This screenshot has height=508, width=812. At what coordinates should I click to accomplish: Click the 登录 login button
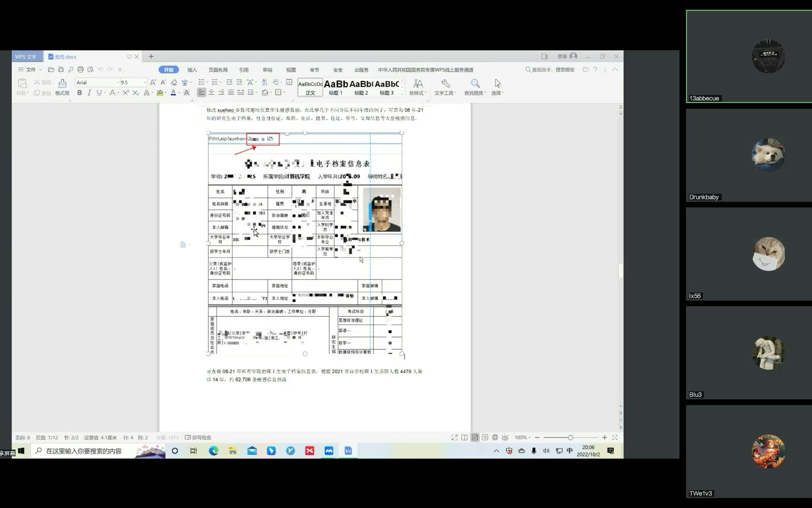[x=567, y=56]
